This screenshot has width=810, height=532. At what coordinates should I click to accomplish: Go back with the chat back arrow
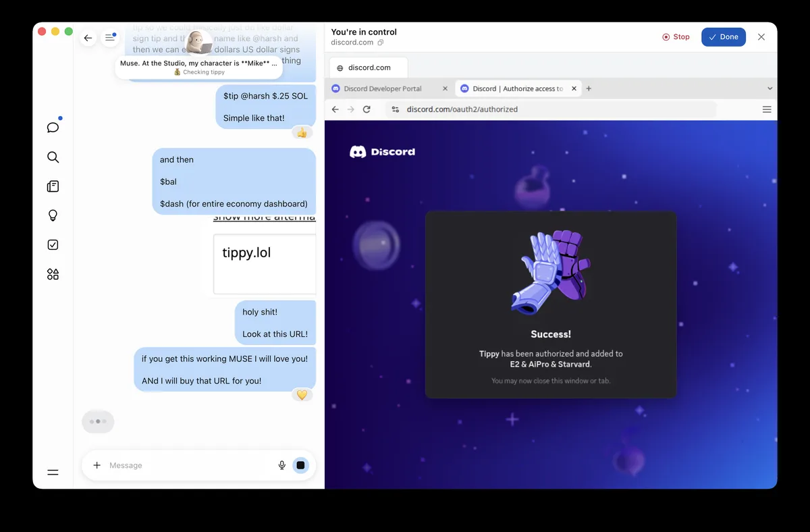pos(88,38)
